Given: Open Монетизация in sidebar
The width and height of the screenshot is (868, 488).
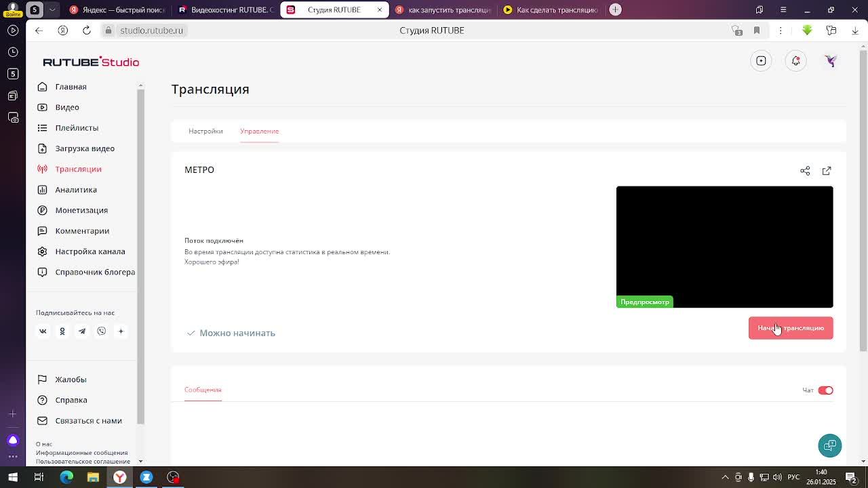Looking at the screenshot, I should pyautogui.click(x=81, y=210).
